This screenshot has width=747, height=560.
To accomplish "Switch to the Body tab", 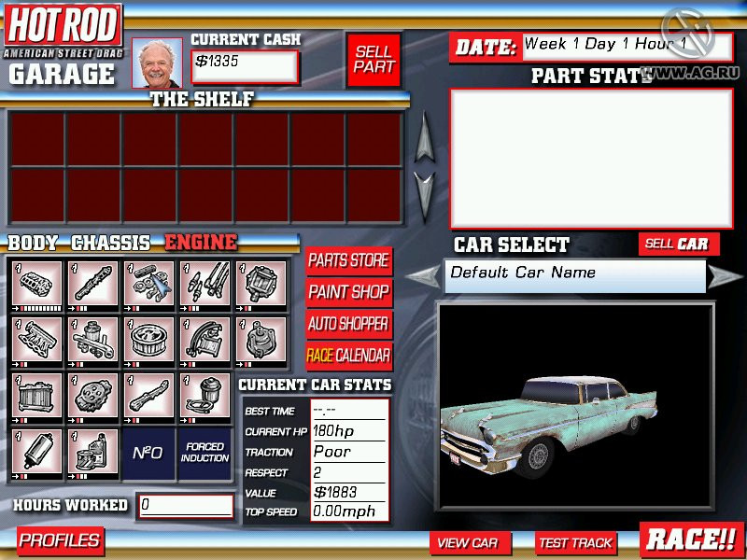I will point(33,243).
